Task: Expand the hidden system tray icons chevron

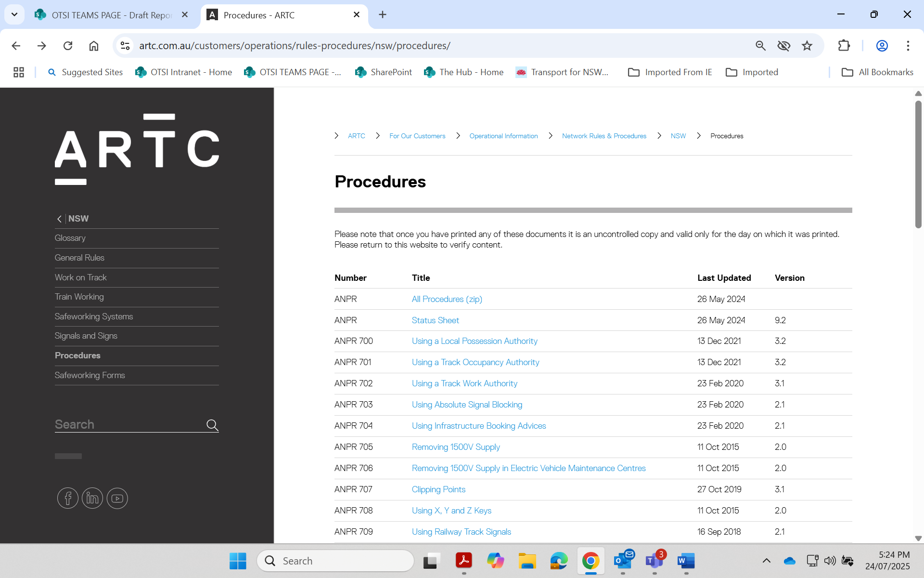Action: [767, 561]
